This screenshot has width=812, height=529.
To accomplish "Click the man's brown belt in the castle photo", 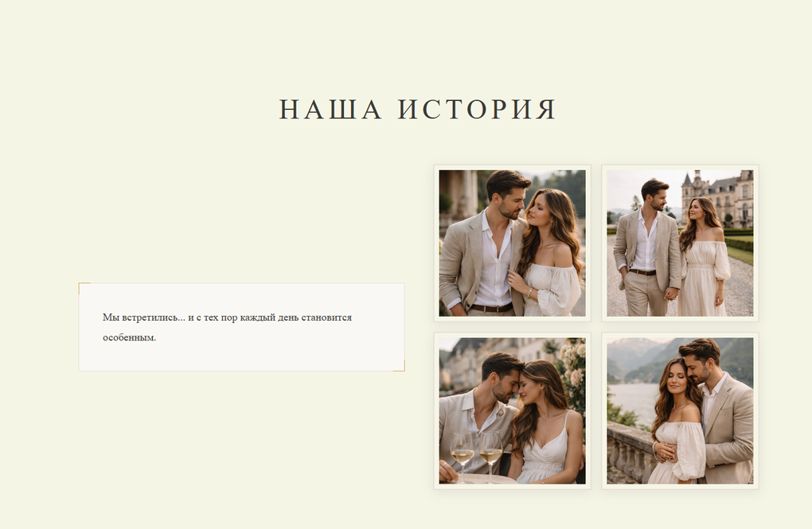I will coord(642,272).
